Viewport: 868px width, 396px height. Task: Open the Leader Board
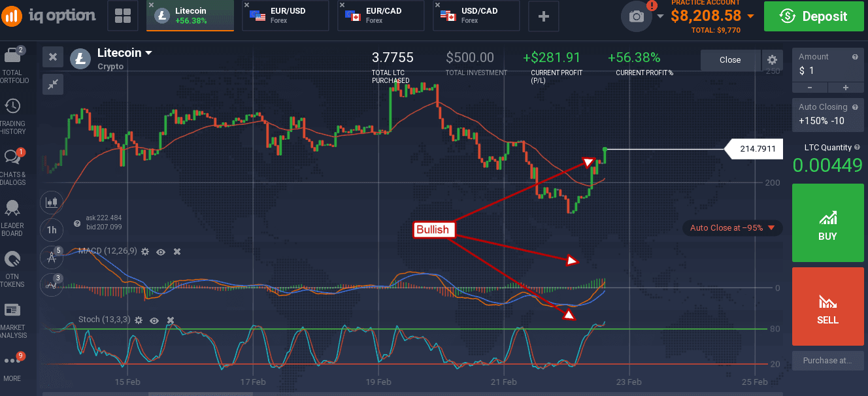click(12, 218)
